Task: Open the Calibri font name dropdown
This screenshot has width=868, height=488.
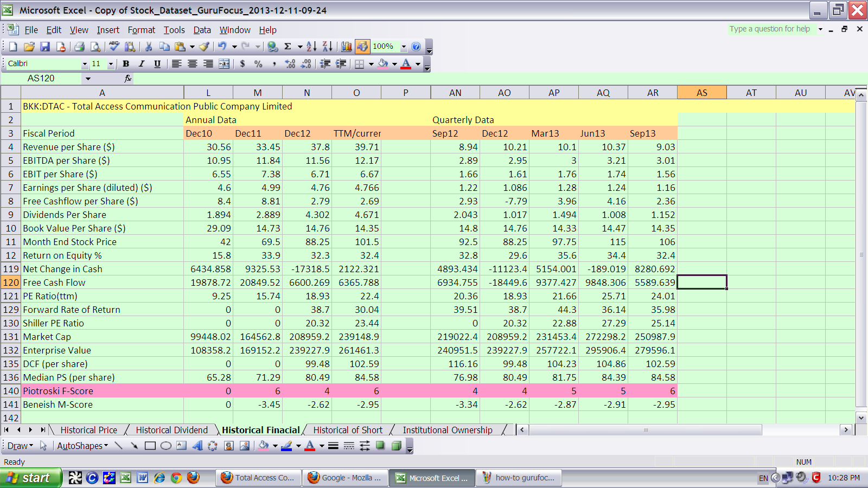Action: 85,64
